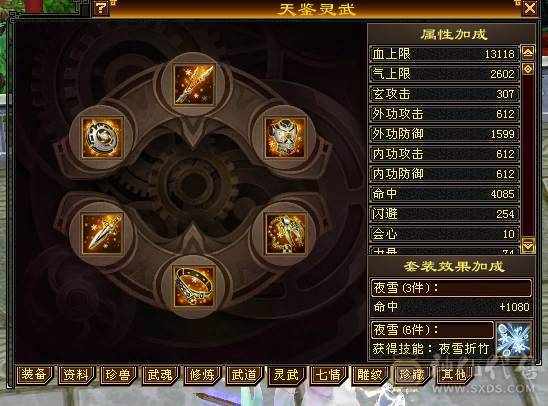This screenshot has width=548, height=406.
Task: Switch to the 装备 tab
Action: (x=34, y=375)
